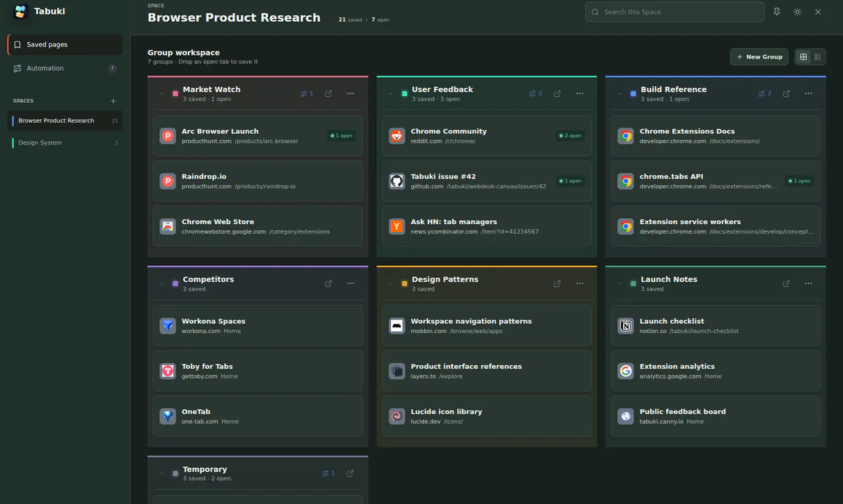This screenshot has width=843, height=504.
Task: Open Workspace navigation patterns page
Action: [487, 326]
